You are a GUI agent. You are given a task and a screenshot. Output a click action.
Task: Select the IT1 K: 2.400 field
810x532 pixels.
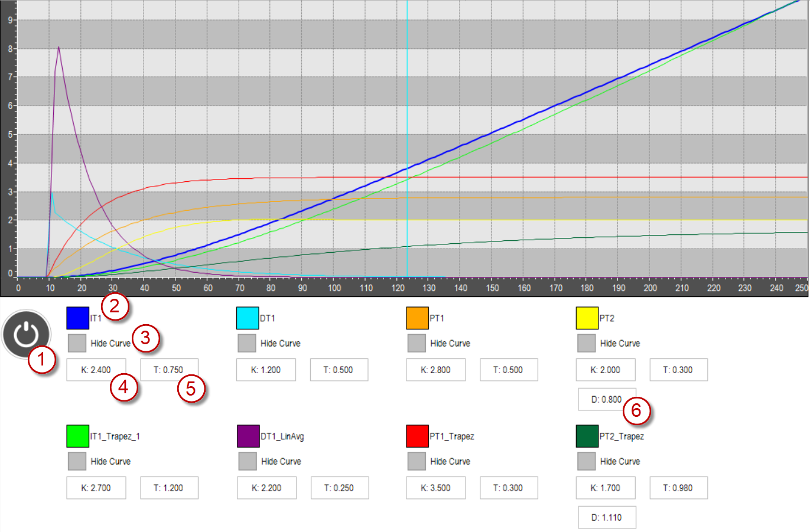click(96, 370)
